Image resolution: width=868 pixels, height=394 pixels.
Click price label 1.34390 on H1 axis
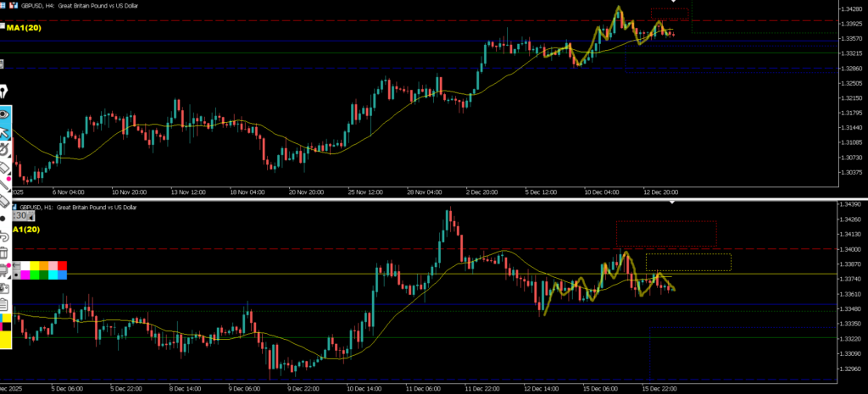click(x=849, y=204)
